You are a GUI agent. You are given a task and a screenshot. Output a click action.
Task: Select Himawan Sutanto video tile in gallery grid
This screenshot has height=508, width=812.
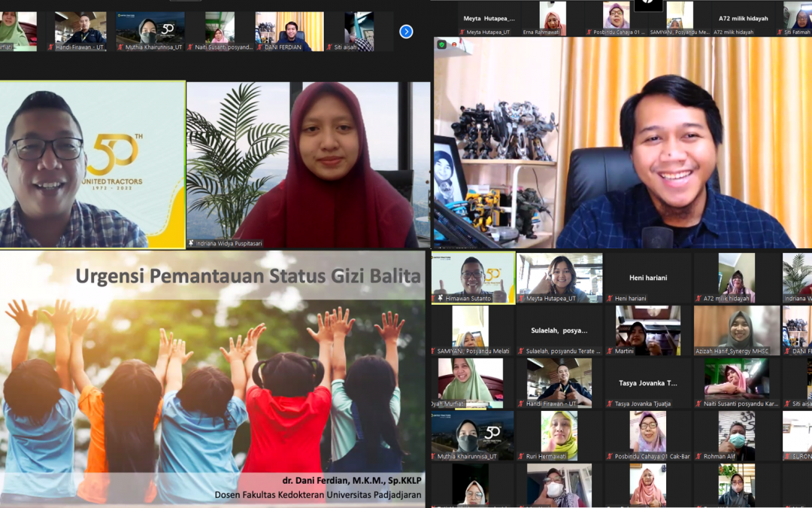click(474, 278)
